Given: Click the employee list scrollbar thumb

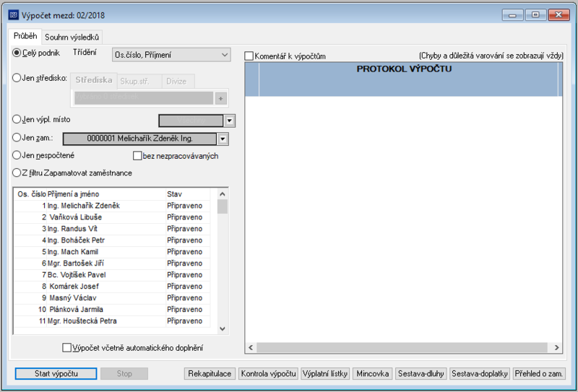Looking at the screenshot, I should pyautogui.click(x=223, y=206).
